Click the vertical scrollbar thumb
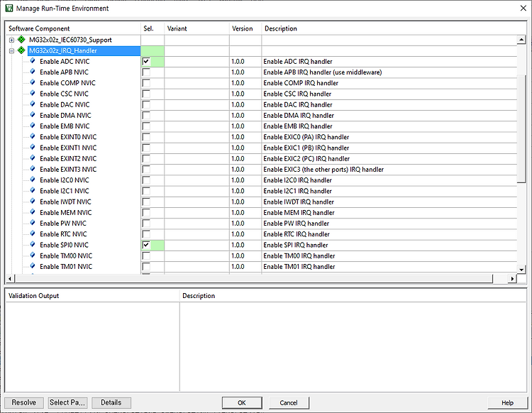This screenshot has height=413, width=532. (x=521, y=129)
